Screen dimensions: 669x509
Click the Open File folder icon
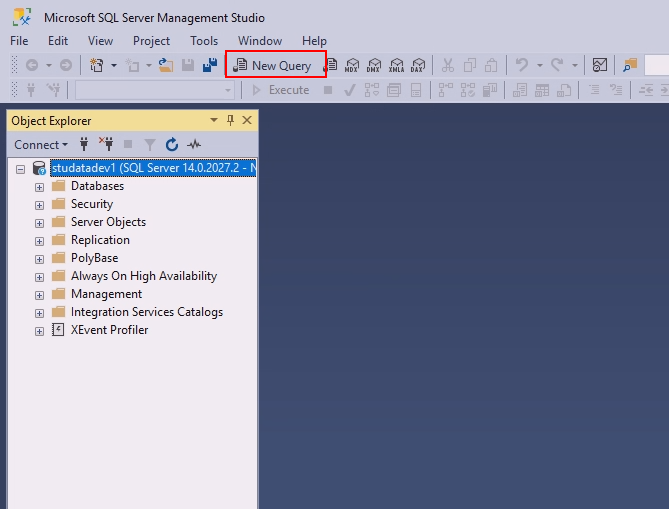point(166,65)
